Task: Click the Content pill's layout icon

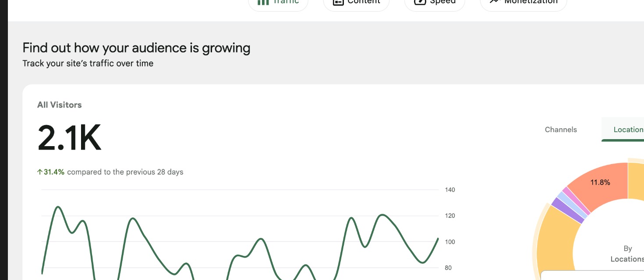Action: point(338,2)
